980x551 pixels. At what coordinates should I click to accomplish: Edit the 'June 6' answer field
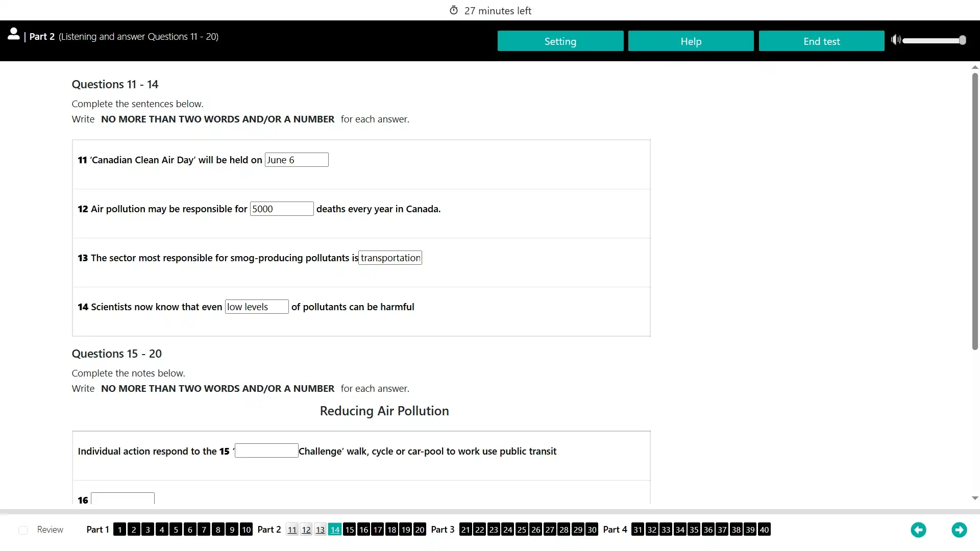(297, 160)
